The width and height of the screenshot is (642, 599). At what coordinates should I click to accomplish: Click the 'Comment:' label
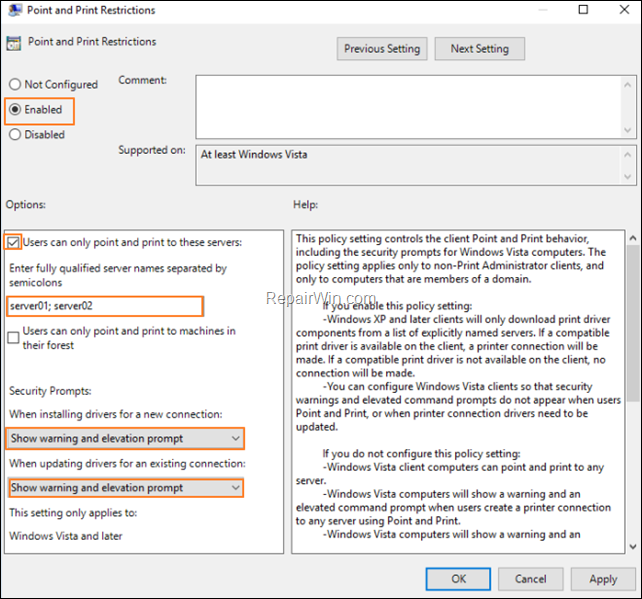142,80
